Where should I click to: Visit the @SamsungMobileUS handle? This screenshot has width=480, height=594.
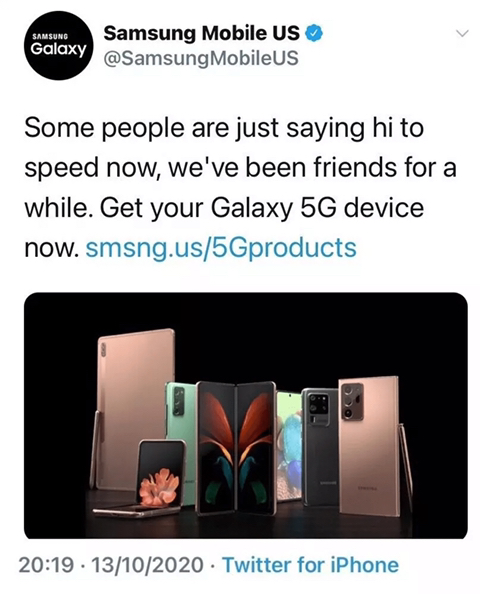(201, 58)
